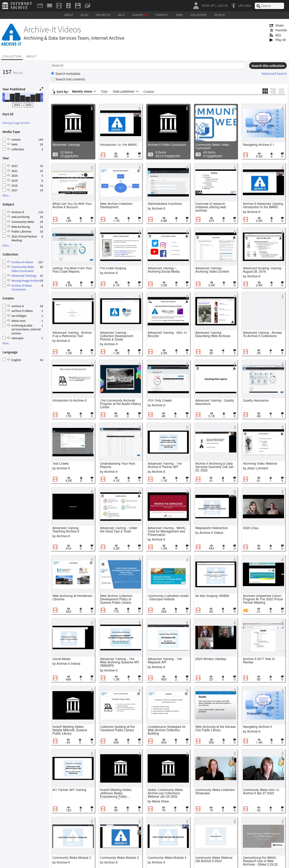Switch to tile (grid) view icon
The width and height of the screenshot is (289, 868).
[x=265, y=91]
